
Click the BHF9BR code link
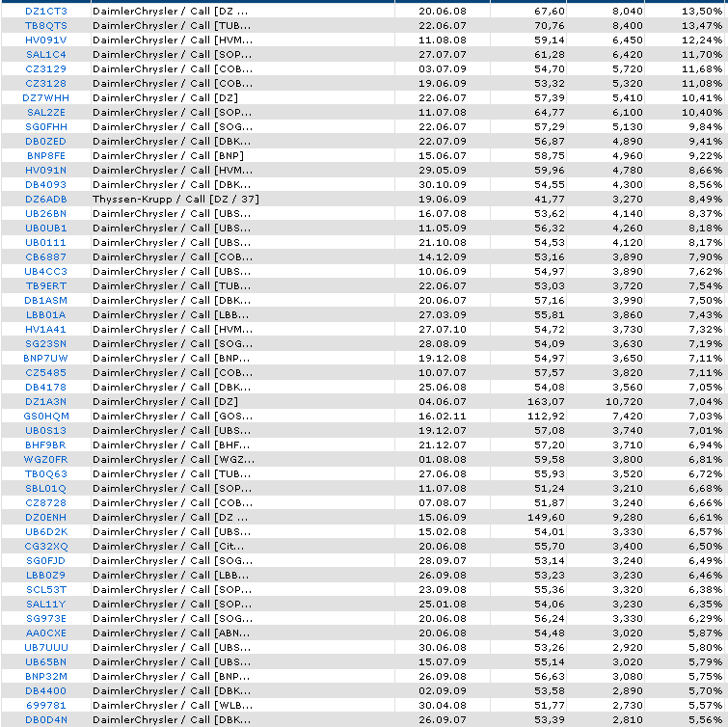(x=46, y=444)
